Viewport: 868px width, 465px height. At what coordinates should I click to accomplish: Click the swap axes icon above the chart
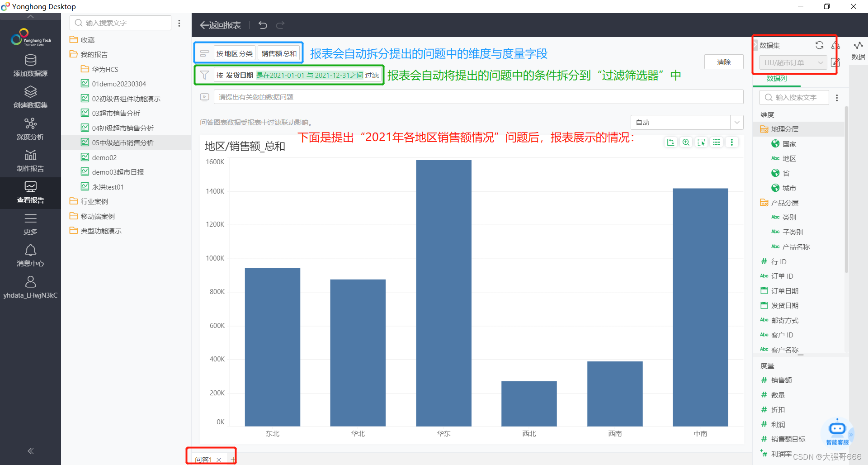670,142
